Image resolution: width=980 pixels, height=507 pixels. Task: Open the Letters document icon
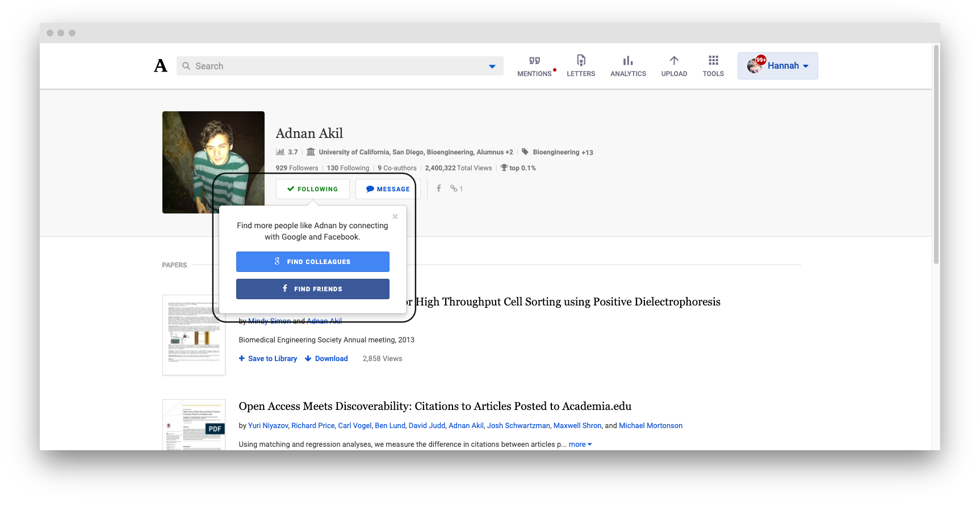pos(581,60)
